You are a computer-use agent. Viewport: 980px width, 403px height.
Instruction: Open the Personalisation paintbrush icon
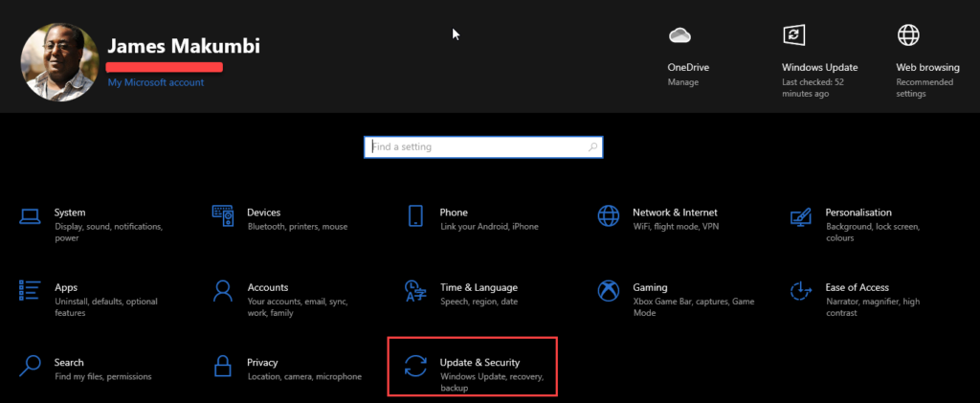click(801, 216)
